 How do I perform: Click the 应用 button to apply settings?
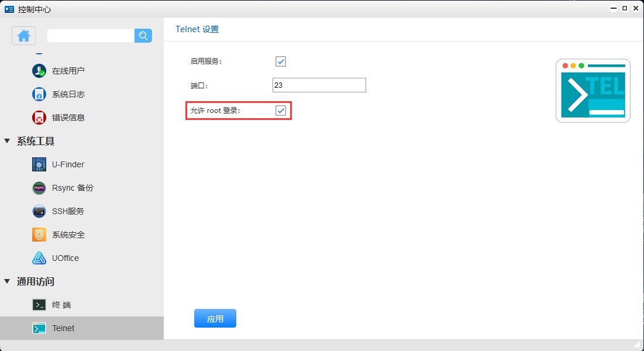[x=215, y=318]
